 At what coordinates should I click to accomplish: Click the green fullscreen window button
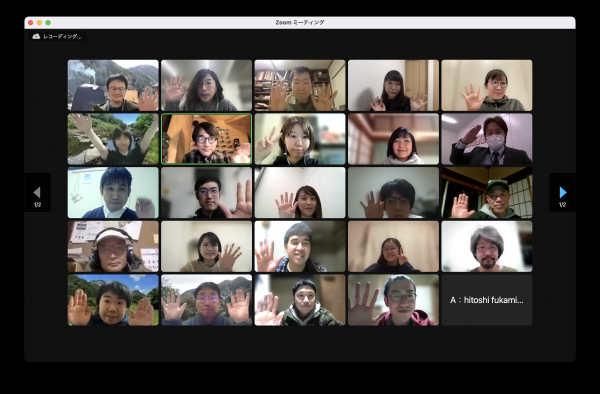[x=48, y=23]
